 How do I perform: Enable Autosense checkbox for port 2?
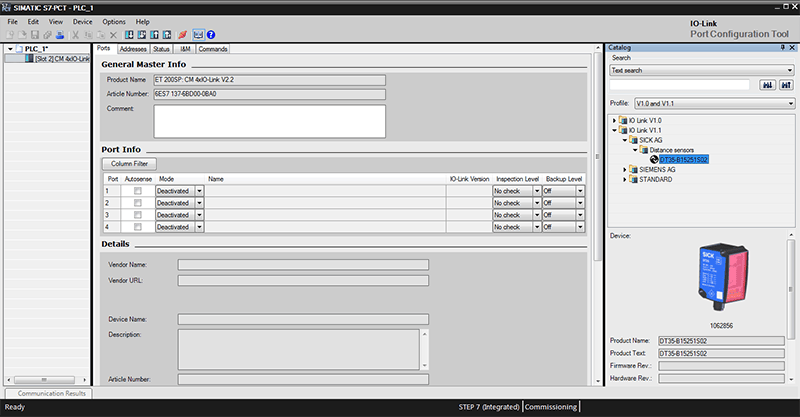click(138, 203)
